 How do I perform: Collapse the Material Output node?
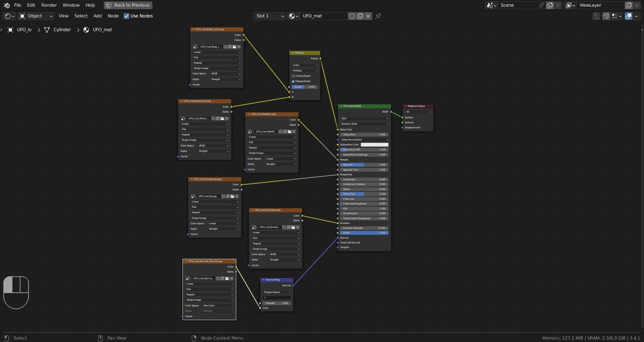(406, 106)
